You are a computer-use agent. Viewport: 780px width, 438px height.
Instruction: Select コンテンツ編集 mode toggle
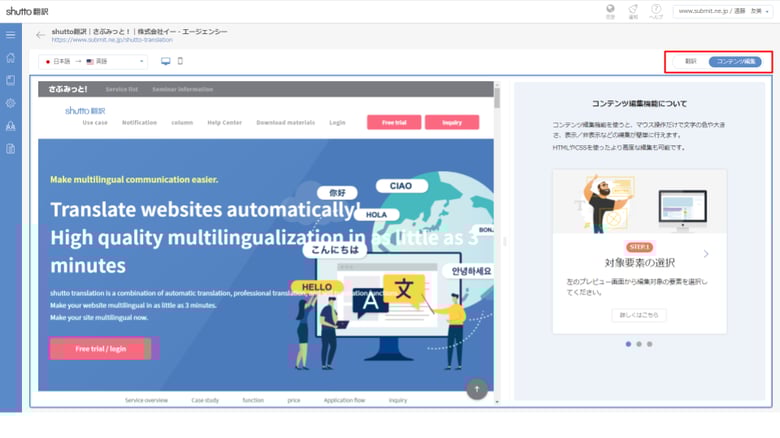(735, 61)
